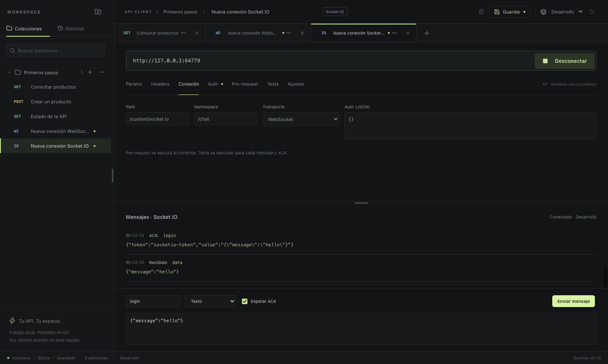Close the Consultar productos tab
This screenshot has width=608, height=364.
tap(197, 33)
